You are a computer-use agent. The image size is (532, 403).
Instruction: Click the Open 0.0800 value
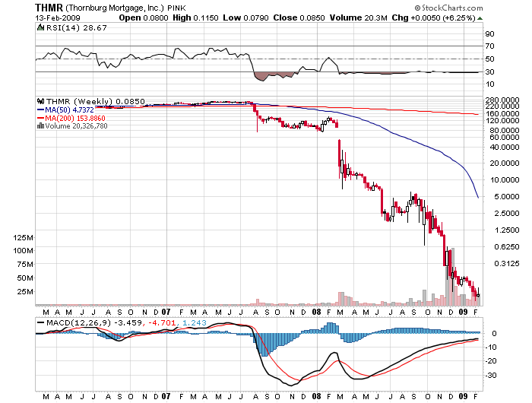pos(144,18)
